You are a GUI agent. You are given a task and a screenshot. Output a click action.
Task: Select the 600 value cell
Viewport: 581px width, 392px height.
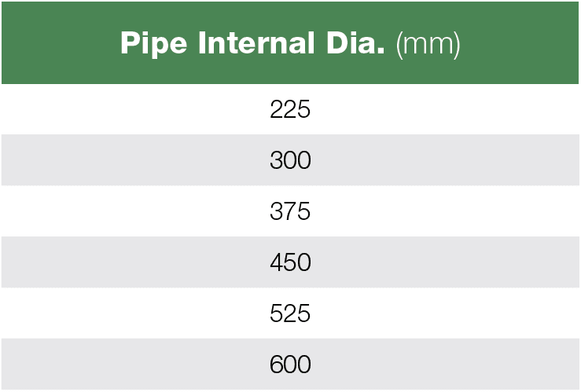(290, 365)
